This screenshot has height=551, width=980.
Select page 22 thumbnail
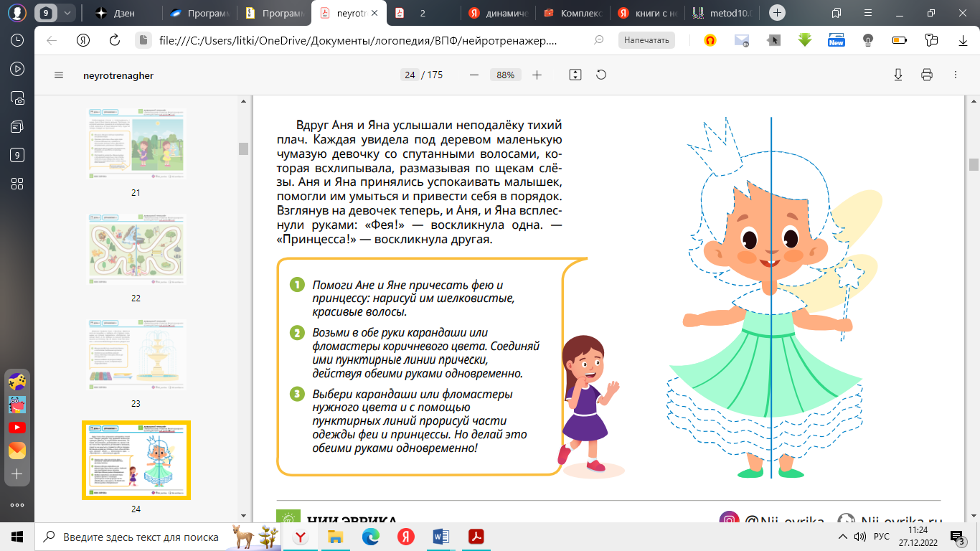coord(136,250)
